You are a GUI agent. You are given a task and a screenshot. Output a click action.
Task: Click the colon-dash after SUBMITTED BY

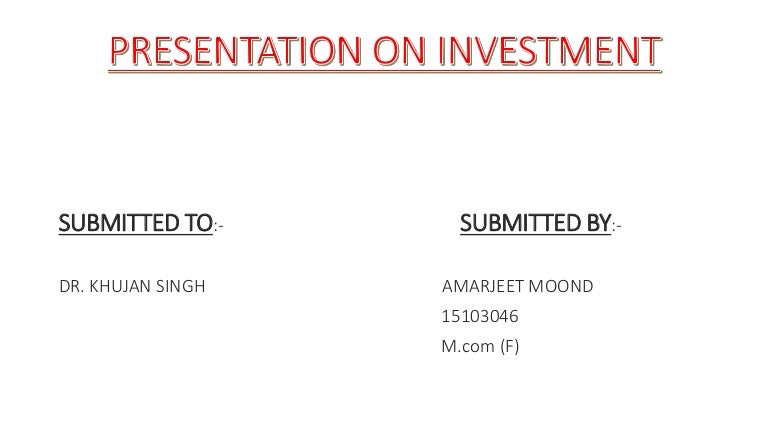coord(617,226)
